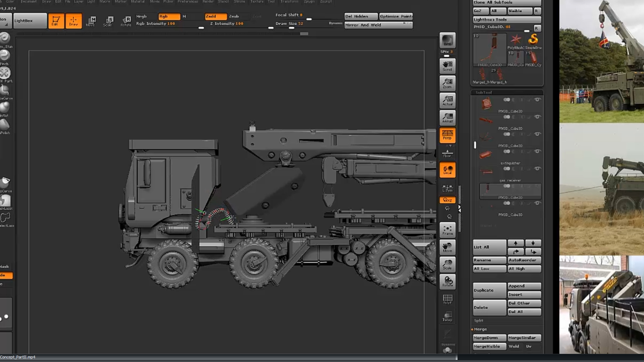The height and width of the screenshot is (362, 644).
Task: Toggle visibility of gas receiver subtool
Action: coord(537,169)
